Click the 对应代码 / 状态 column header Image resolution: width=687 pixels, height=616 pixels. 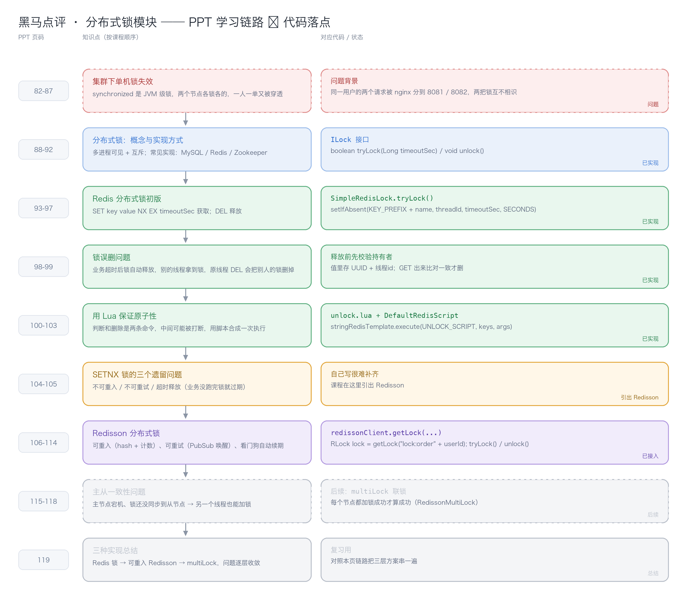click(341, 37)
